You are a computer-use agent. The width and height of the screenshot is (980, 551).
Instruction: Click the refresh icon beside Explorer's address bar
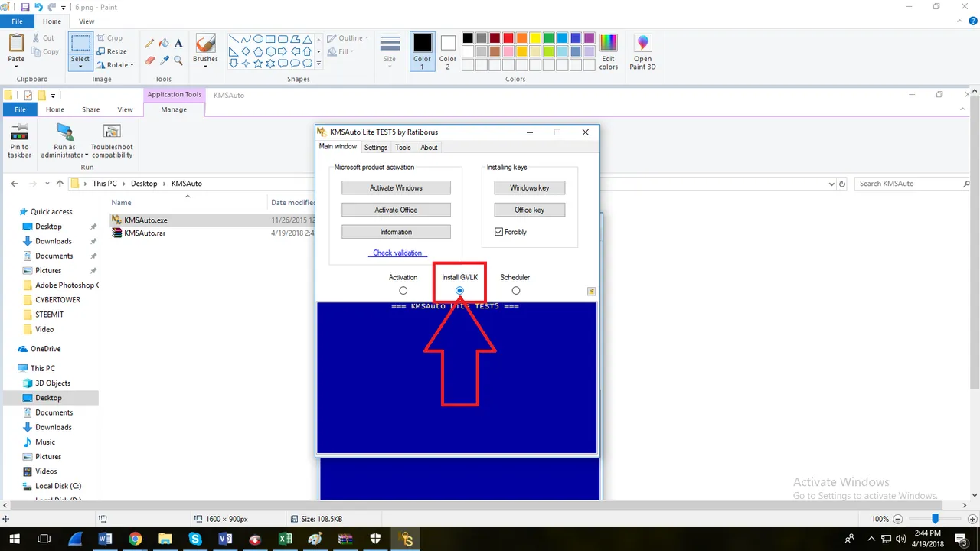click(x=842, y=184)
